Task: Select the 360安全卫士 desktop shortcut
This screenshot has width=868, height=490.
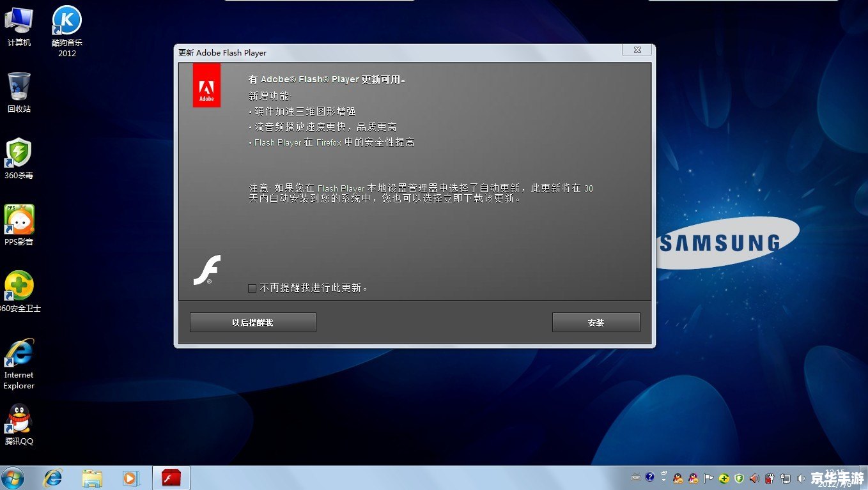Action: click(x=19, y=292)
